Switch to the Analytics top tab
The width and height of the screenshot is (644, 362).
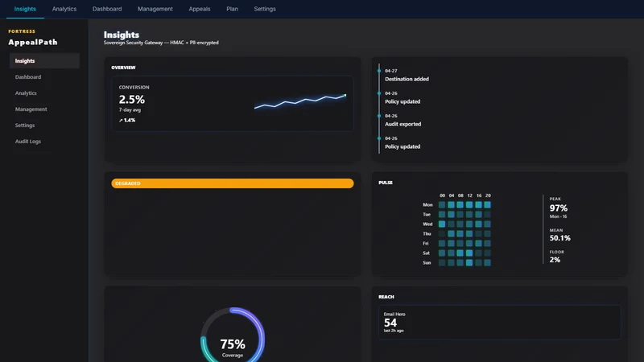click(x=64, y=9)
